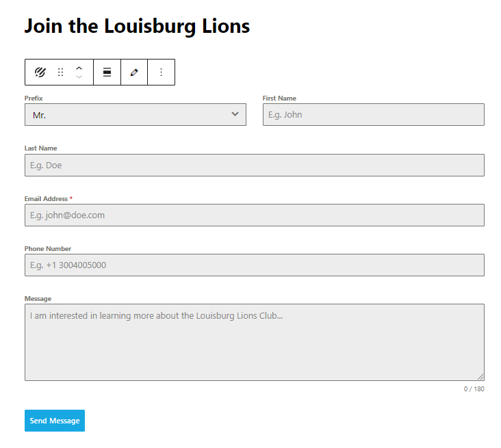Click the Message textarea resize handle
This screenshot has width=501, height=448.
pyautogui.click(x=480, y=377)
